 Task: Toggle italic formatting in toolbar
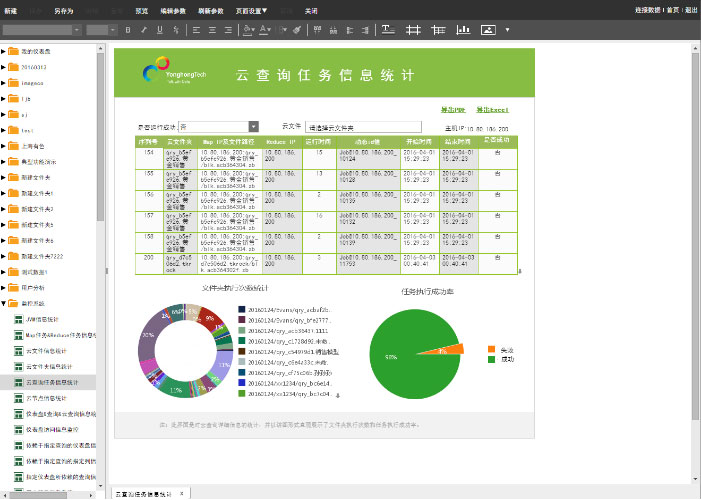pyautogui.click(x=144, y=30)
